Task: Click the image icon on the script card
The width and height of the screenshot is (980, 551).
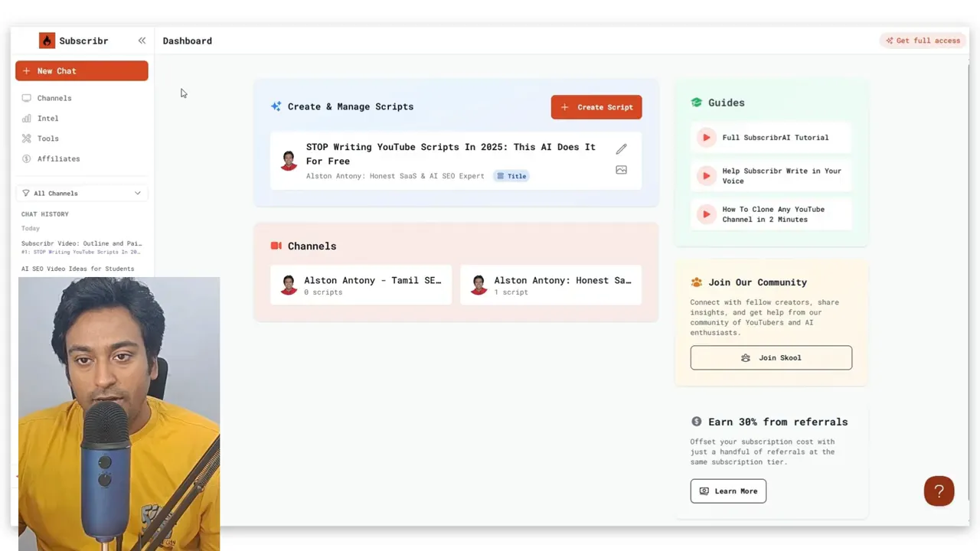Action: pos(621,170)
